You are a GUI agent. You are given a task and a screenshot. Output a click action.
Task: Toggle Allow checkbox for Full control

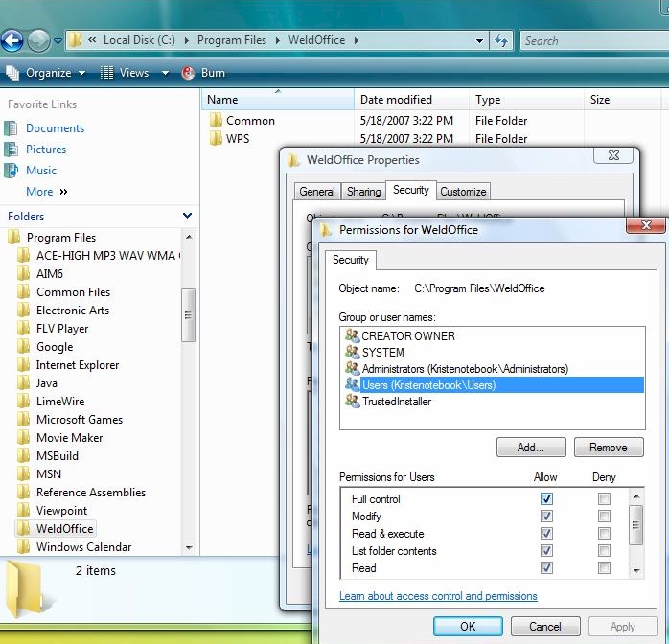[546, 499]
